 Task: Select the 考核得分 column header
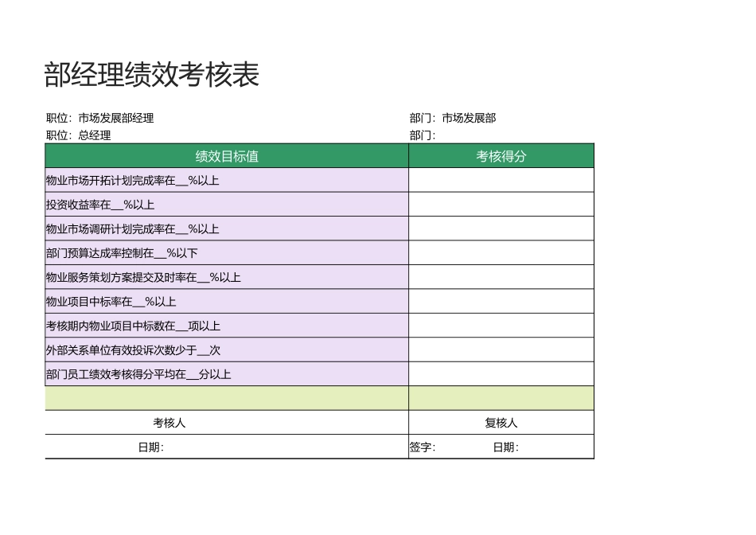(501, 156)
